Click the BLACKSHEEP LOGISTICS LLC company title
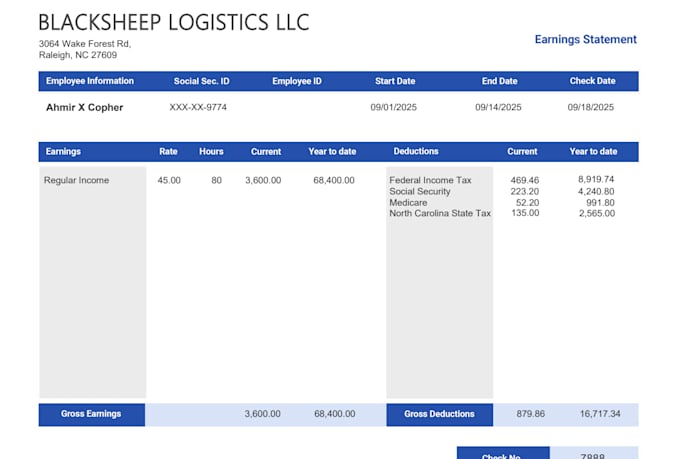This screenshot has height=459, width=680. [x=174, y=22]
